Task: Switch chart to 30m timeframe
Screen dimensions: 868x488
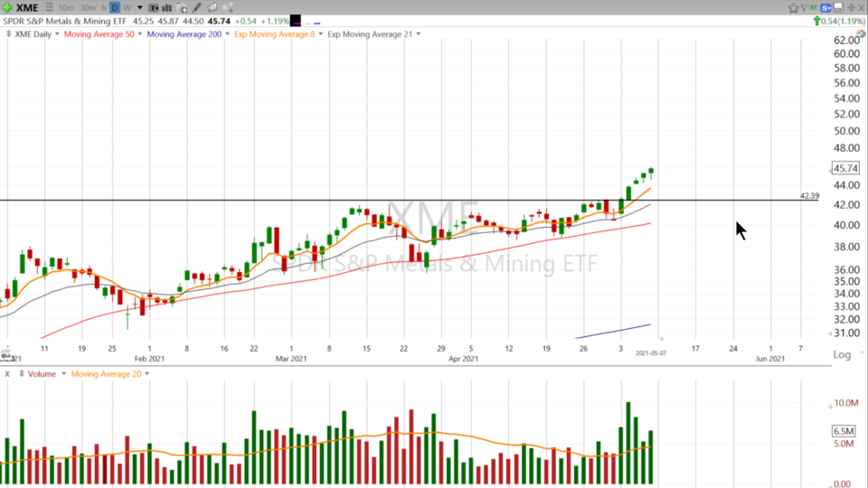Action: pos(88,8)
